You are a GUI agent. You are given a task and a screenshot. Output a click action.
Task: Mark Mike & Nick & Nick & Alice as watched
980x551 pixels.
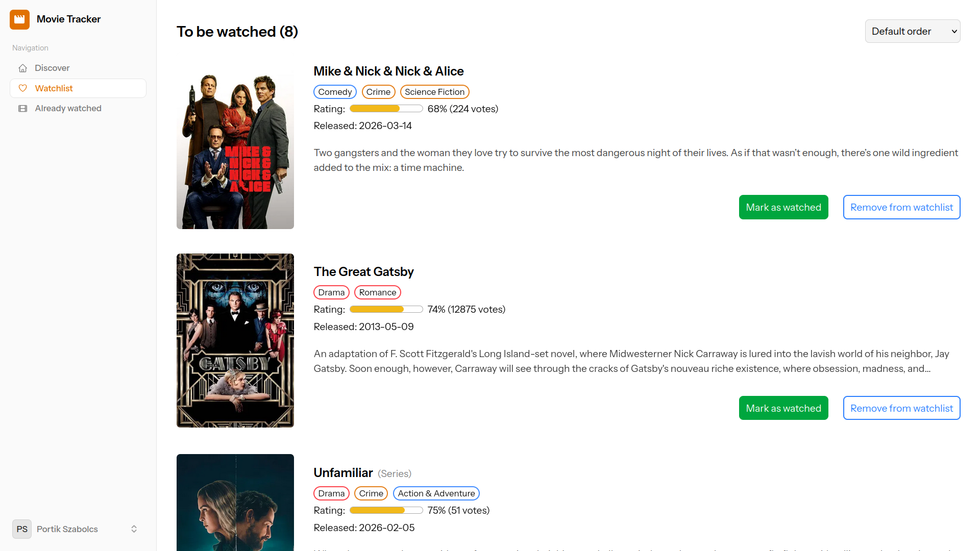click(783, 207)
